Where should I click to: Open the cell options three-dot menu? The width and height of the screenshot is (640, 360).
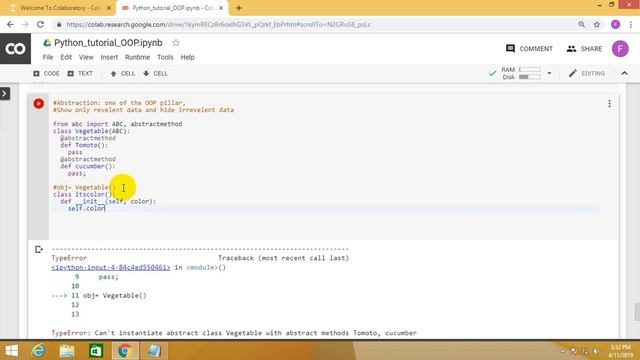609,104
